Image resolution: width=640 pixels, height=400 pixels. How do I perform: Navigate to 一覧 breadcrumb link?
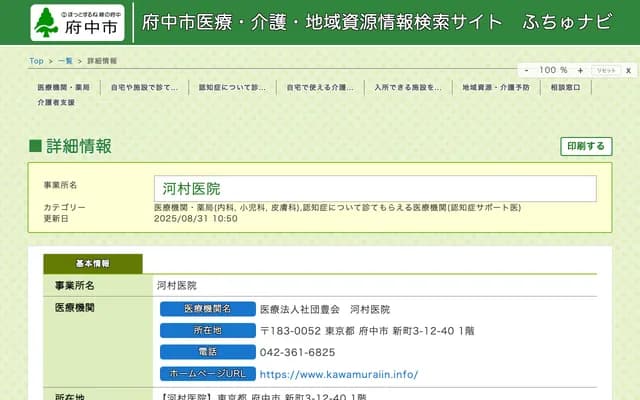click(65, 61)
